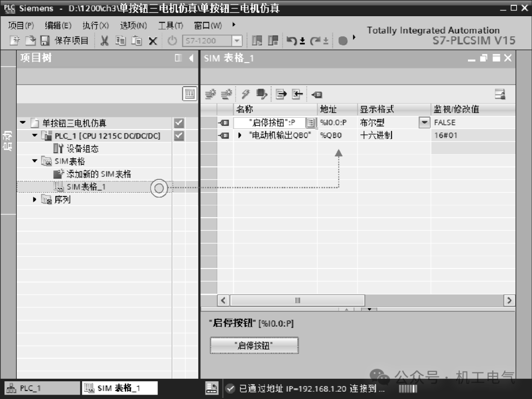Collapse the 单按钮三电机仿真 project node

click(23, 123)
